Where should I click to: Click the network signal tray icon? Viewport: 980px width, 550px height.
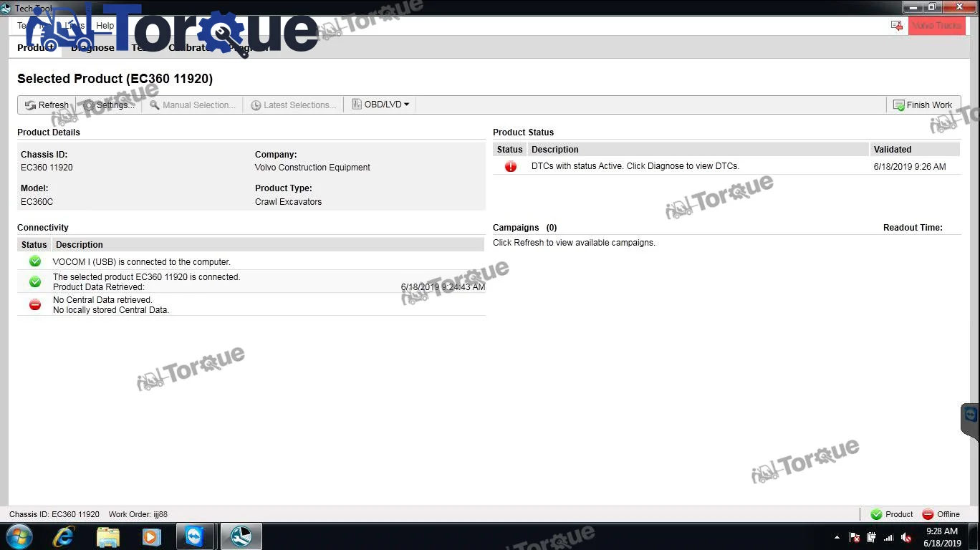pos(889,537)
